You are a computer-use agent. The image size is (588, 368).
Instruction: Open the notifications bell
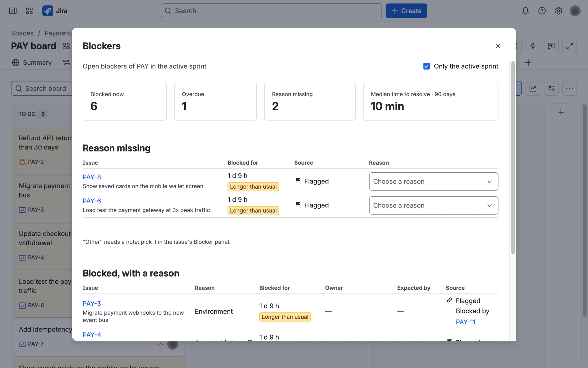pos(526,11)
